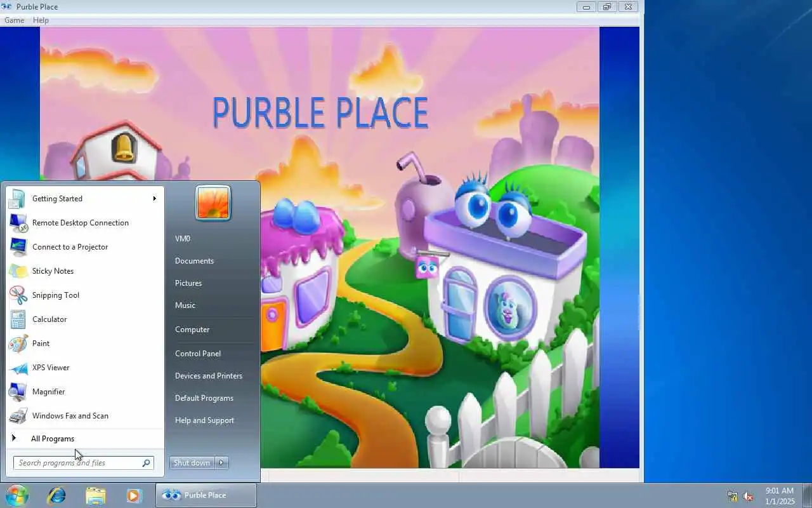Open the Magnifier icon
The height and width of the screenshot is (508, 812).
click(17, 392)
